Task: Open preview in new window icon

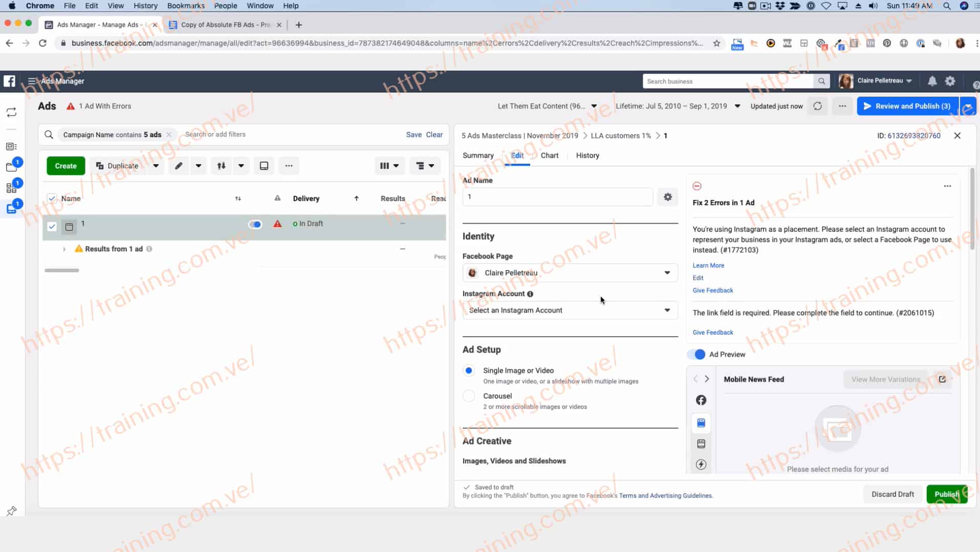Action: pyautogui.click(x=942, y=379)
